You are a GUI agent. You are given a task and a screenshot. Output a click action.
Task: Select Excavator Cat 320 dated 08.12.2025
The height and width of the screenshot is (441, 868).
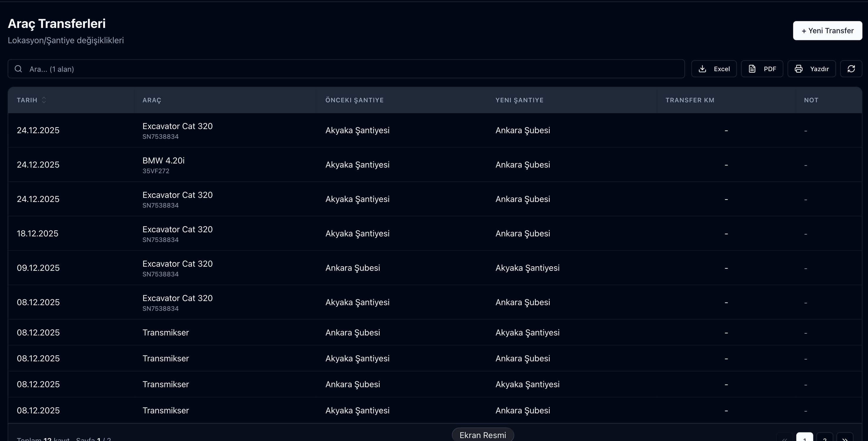click(x=177, y=298)
